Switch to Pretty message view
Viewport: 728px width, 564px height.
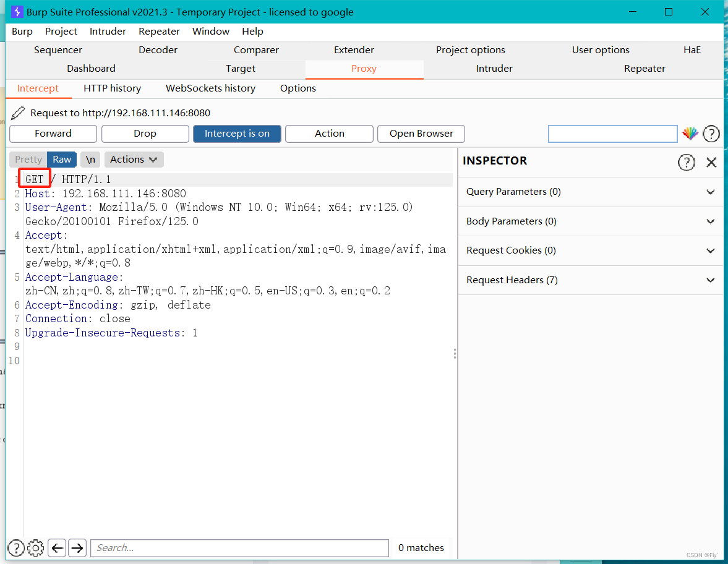[28, 159]
